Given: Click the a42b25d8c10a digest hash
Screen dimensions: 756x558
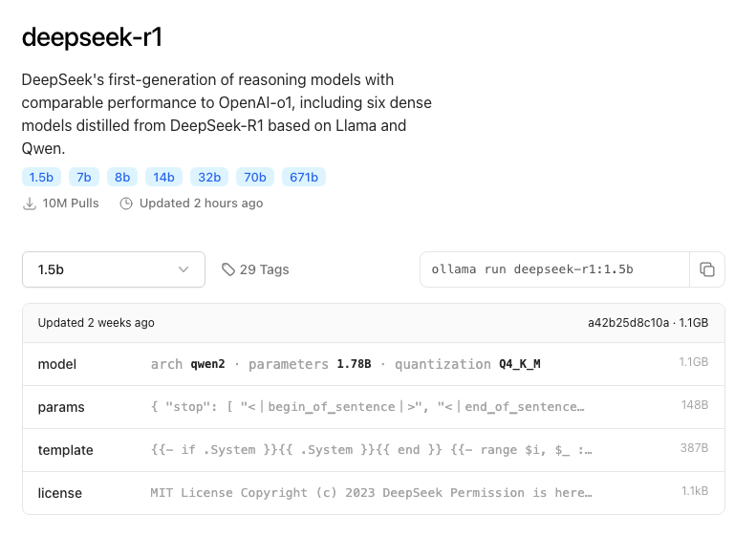Looking at the screenshot, I should pyautogui.click(x=628, y=323).
